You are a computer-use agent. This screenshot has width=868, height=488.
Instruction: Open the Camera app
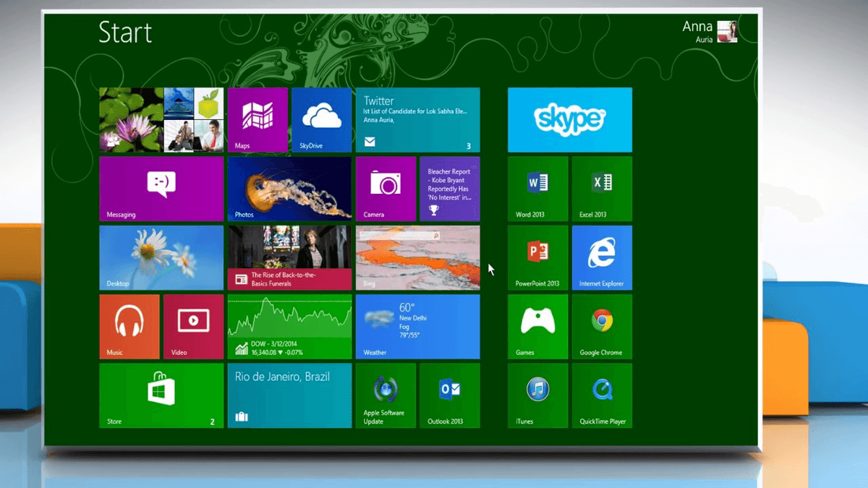[x=386, y=188]
